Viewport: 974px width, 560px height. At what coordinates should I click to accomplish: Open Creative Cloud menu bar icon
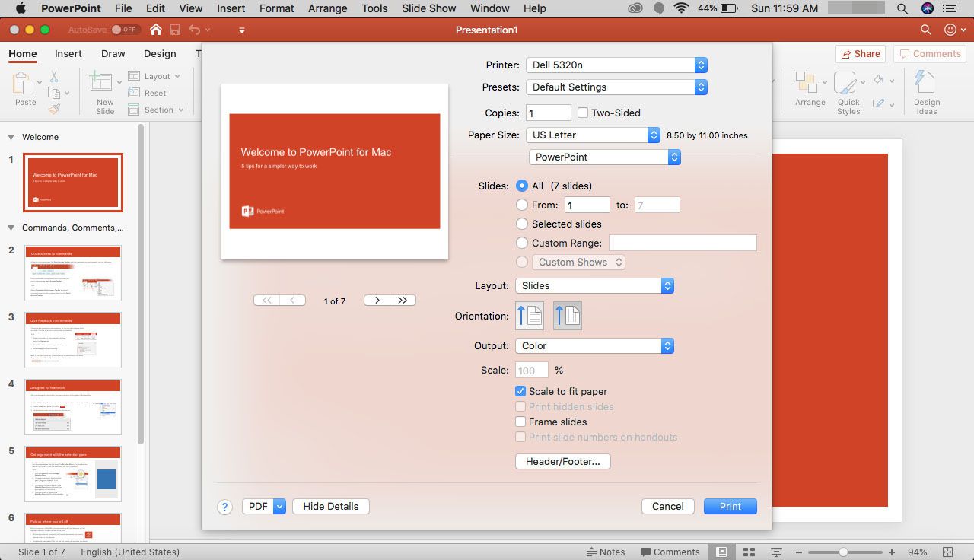[x=635, y=8]
